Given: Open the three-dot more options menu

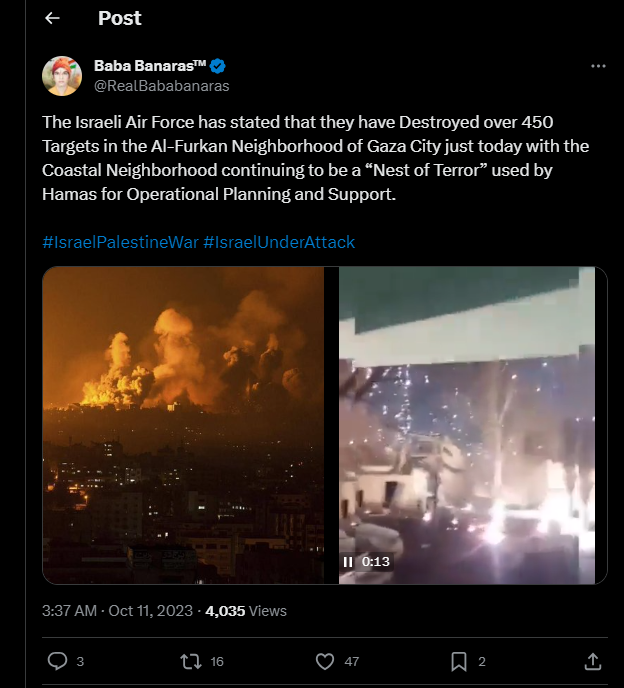Looking at the screenshot, I should coord(598,66).
